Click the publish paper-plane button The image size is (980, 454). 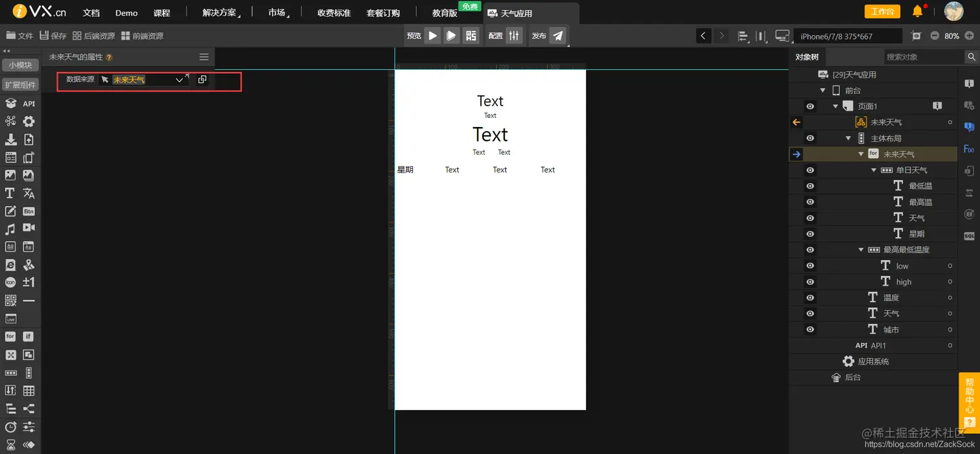click(557, 36)
